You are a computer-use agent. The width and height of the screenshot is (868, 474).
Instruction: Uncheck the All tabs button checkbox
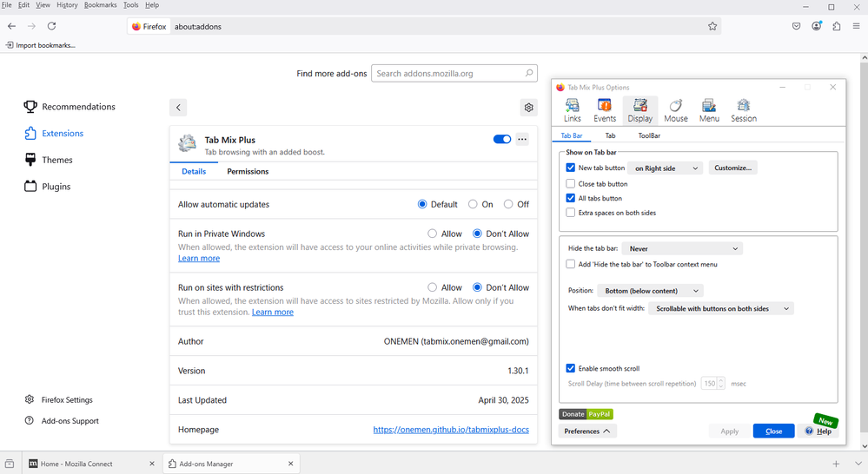[x=570, y=198]
